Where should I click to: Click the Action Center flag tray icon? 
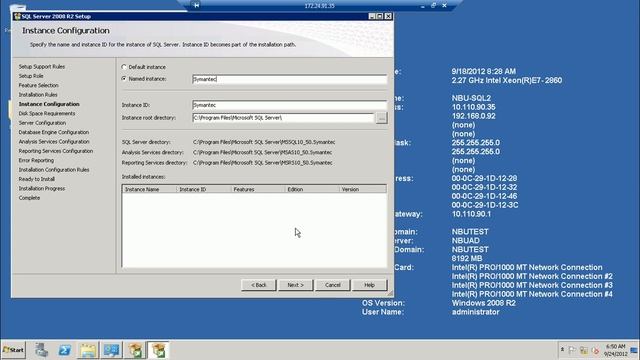(x=572, y=350)
